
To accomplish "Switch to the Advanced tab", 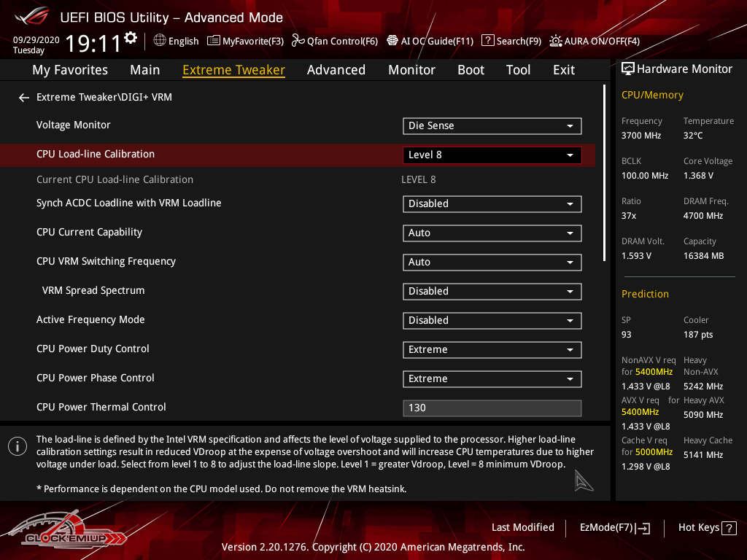I will click(x=336, y=70).
